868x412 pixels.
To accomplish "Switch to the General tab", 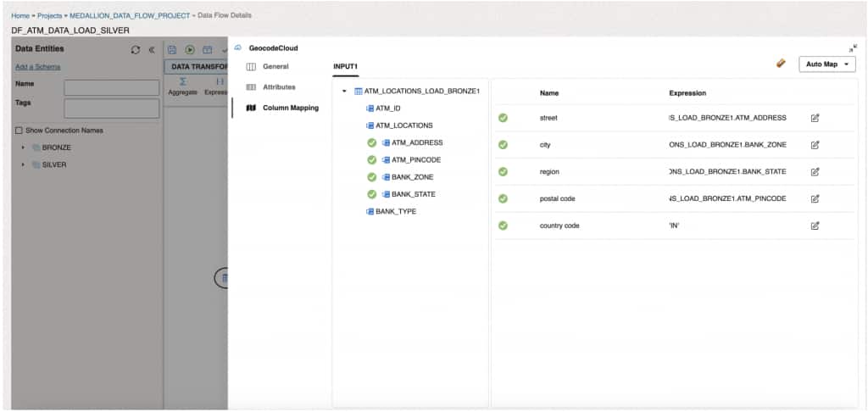I will (275, 66).
